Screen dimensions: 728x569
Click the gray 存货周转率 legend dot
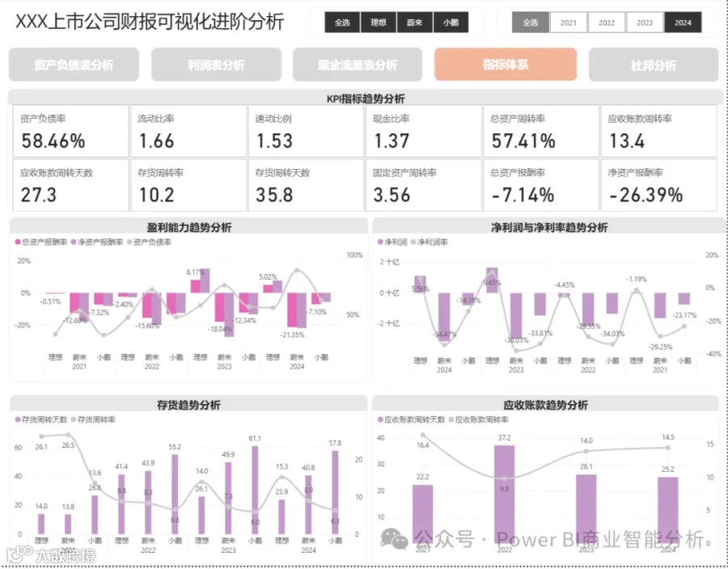pyautogui.click(x=74, y=419)
